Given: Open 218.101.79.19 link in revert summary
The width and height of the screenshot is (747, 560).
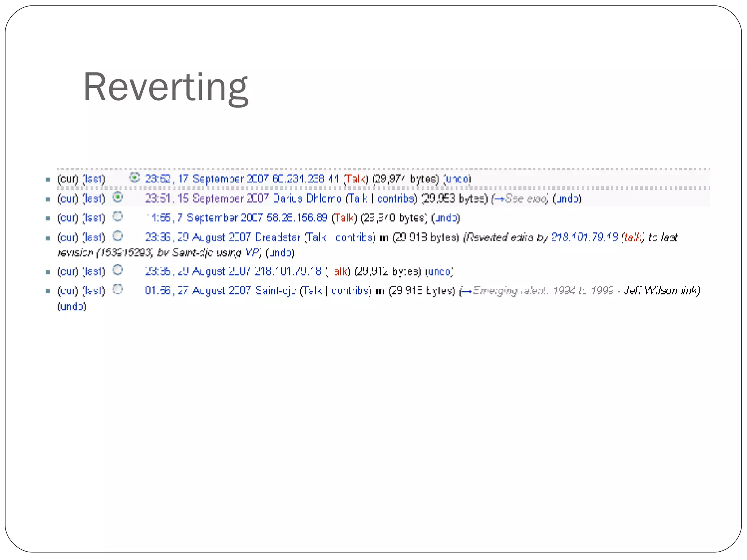Looking at the screenshot, I should tap(585, 237).
